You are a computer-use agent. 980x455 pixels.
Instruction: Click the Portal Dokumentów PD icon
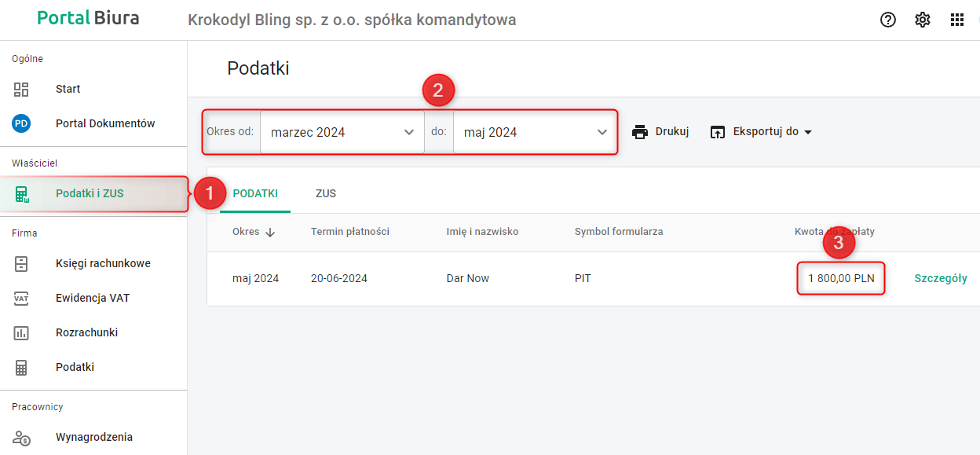click(x=21, y=123)
